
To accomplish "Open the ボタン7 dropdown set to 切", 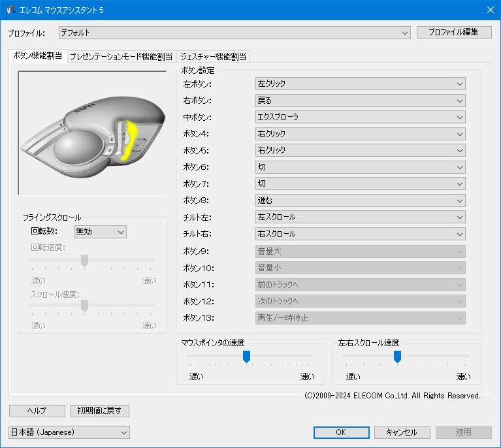I will pos(360,184).
